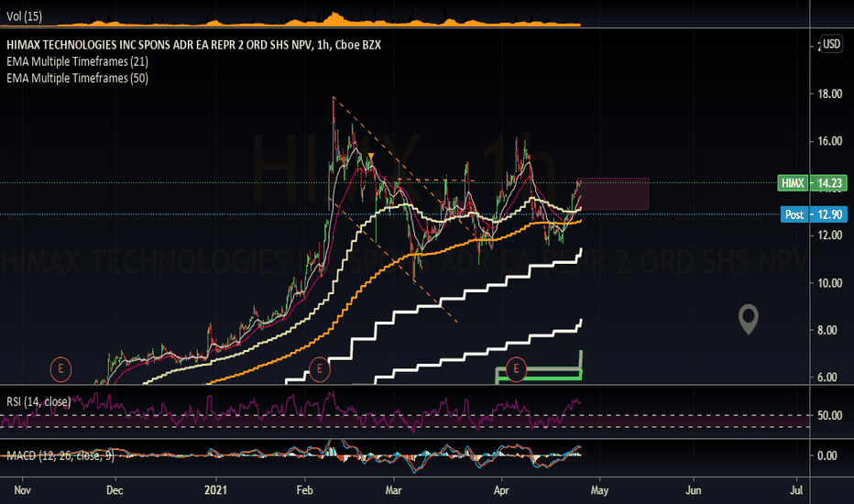Click the 6.00 price axis label
Screen dimensions: 854x504
coord(829,377)
